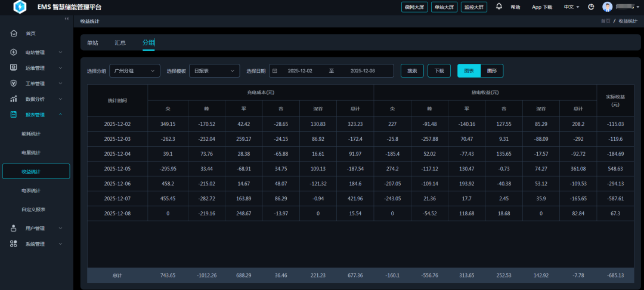Viewport: 644px width, 290px height.
Task: Open 电量统计 in the sidebar
Action: point(31,153)
